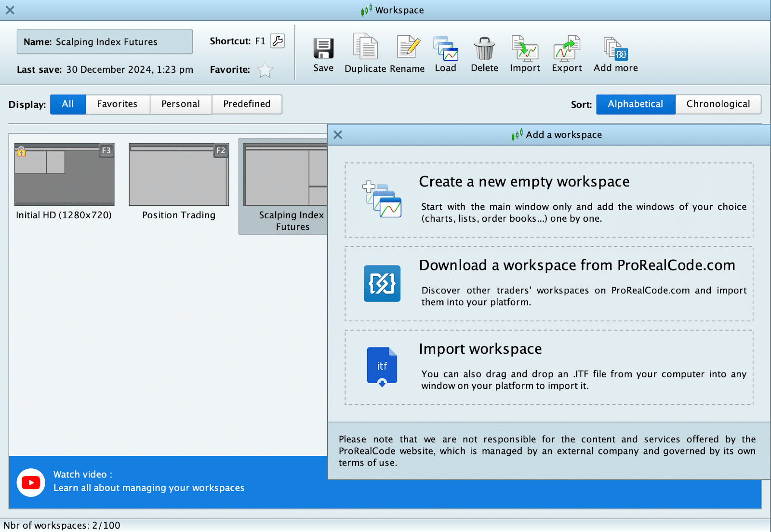Sort workspaces in Chronological order
The image size is (771, 532).
coord(718,104)
